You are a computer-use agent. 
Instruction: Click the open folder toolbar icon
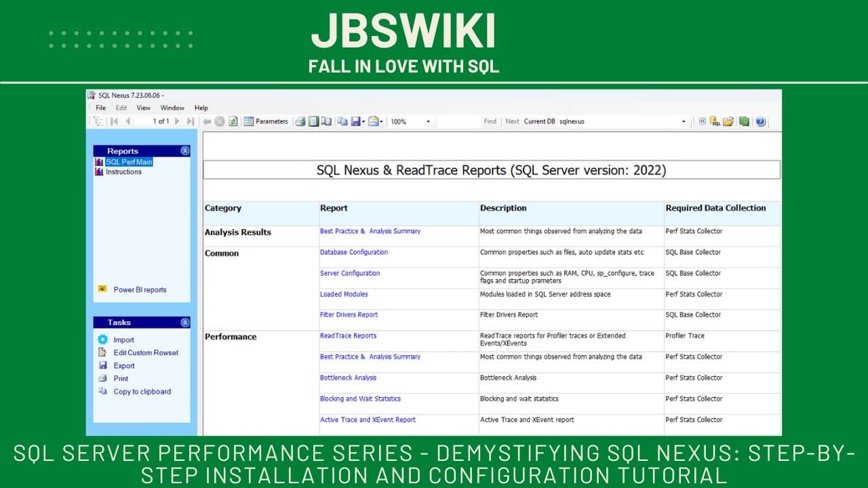(x=728, y=121)
